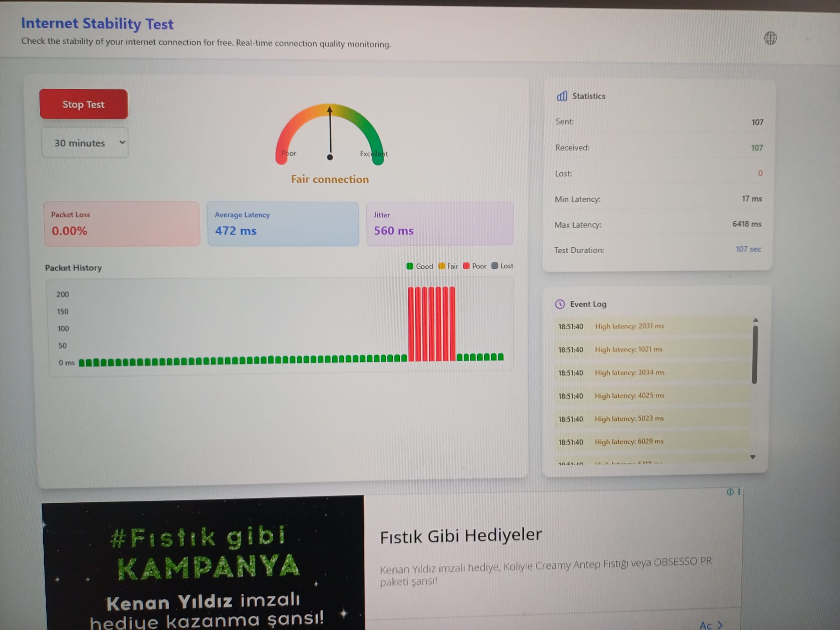
Task: Click the 'High latency: 6029 ms' log entry
Action: tap(651, 441)
